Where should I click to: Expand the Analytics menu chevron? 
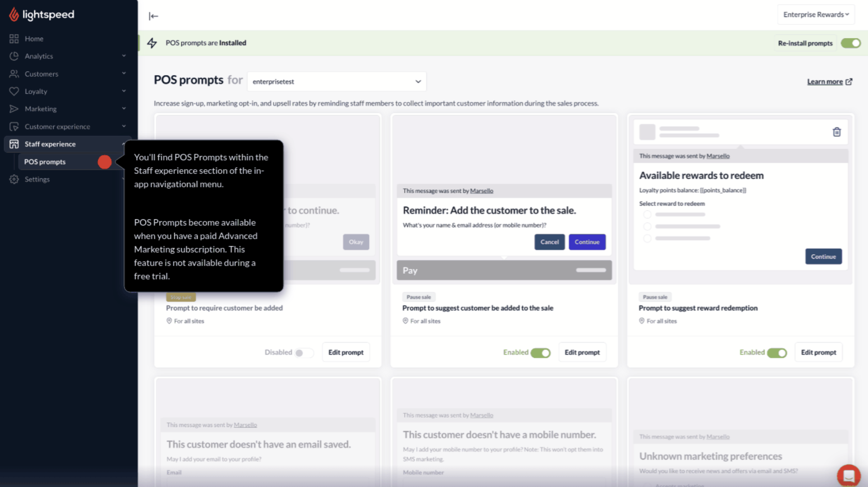pyautogui.click(x=124, y=56)
